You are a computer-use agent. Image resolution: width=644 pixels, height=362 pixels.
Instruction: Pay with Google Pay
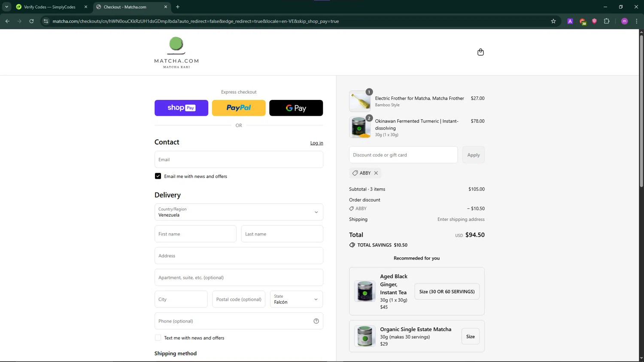(296, 108)
